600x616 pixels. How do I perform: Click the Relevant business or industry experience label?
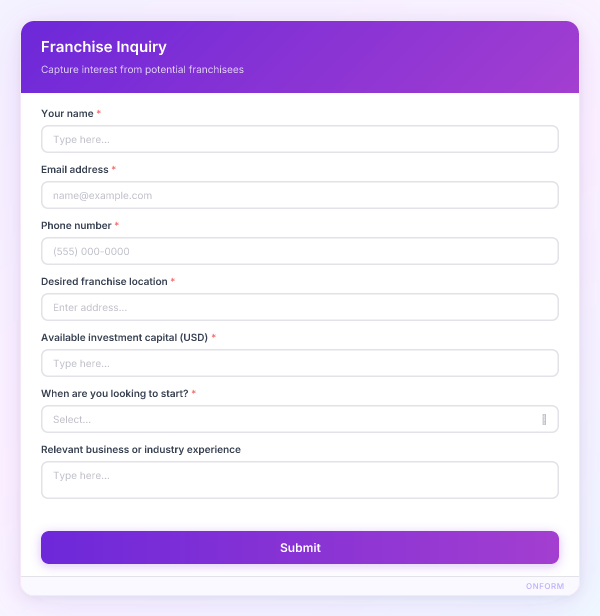pos(141,449)
